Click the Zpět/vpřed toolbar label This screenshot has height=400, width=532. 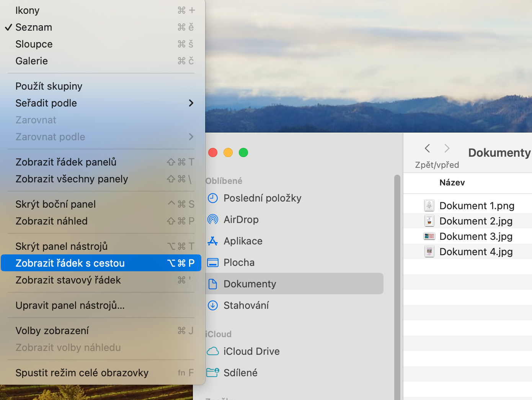(437, 165)
